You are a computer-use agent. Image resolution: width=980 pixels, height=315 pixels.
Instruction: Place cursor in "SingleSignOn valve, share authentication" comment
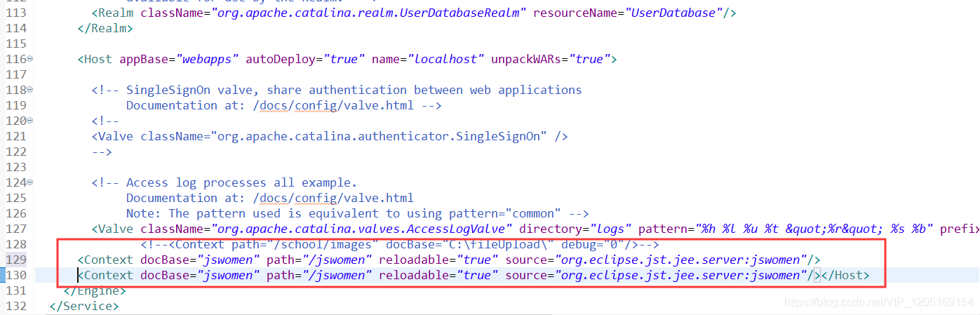[x=354, y=91]
